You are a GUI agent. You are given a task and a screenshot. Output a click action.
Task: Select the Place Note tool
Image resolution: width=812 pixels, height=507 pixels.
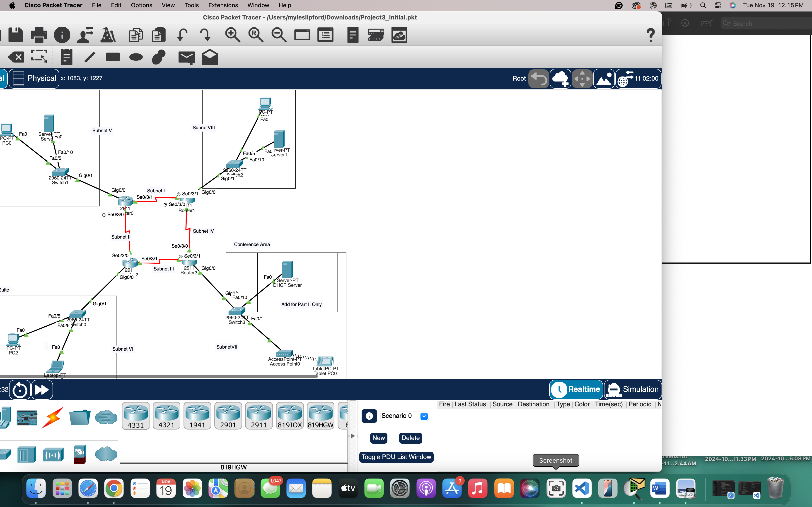click(x=66, y=57)
